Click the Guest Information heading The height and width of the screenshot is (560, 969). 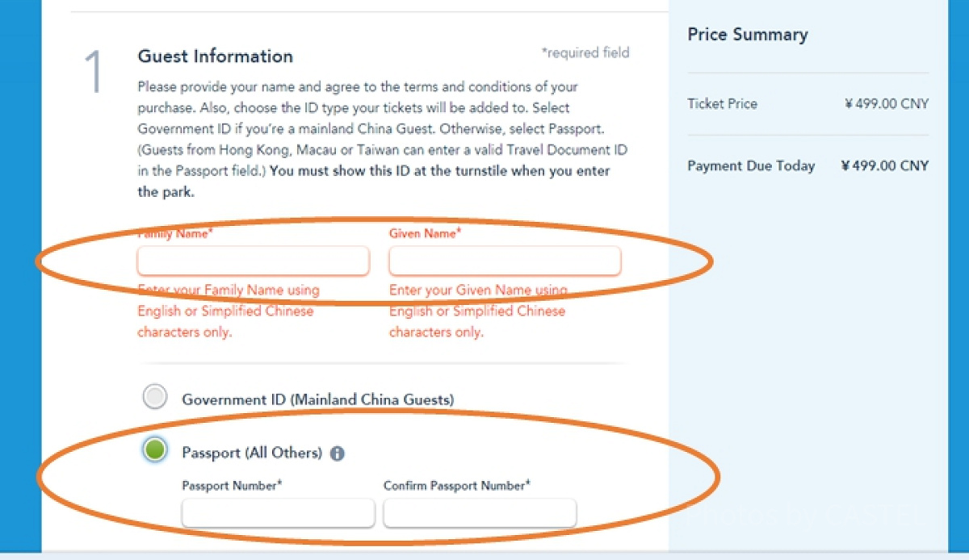(x=215, y=56)
